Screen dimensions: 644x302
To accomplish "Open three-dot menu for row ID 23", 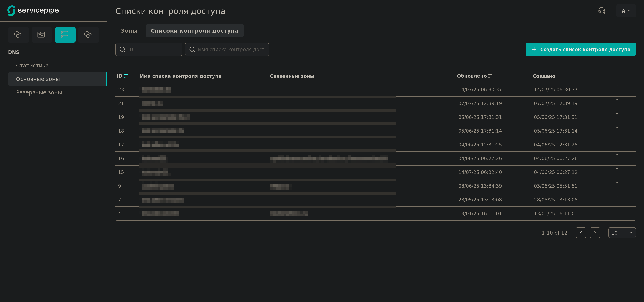I will coord(616,86).
